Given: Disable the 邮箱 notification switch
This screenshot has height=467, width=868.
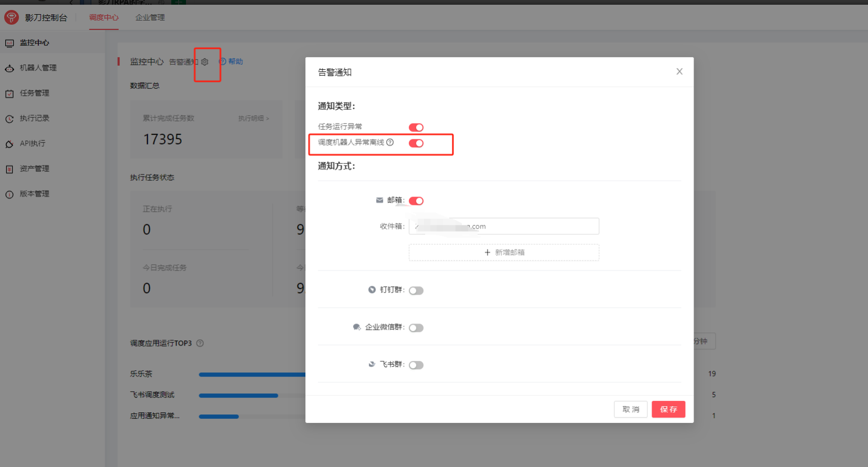Looking at the screenshot, I should pyautogui.click(x=416, y=201).
